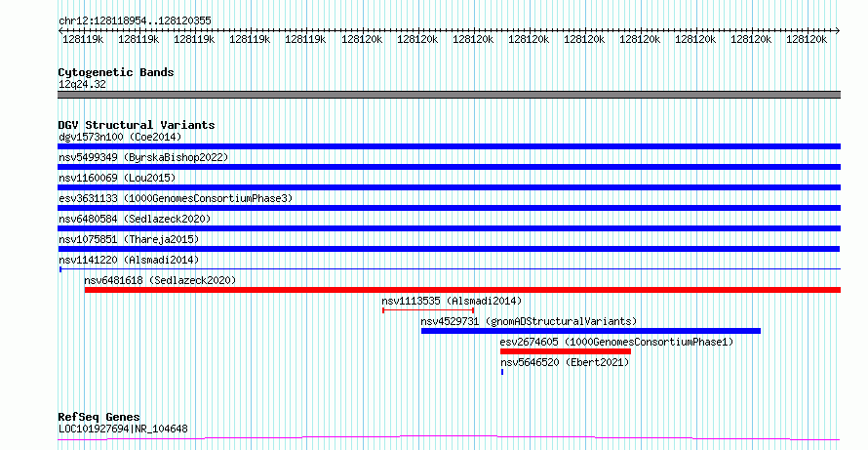Select the nsv6480584 blue variant bar

449,228
